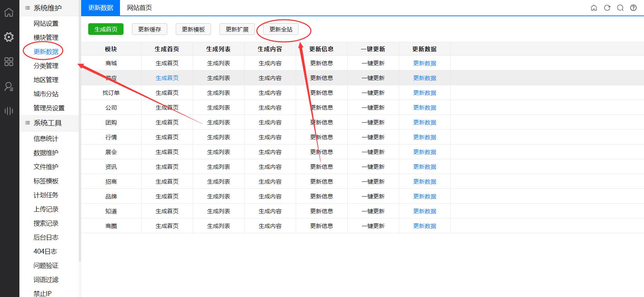This screenshot has height=297, width=644.
Task: Click 生成首页 in the 商圈 row
Action: [167, 226]
